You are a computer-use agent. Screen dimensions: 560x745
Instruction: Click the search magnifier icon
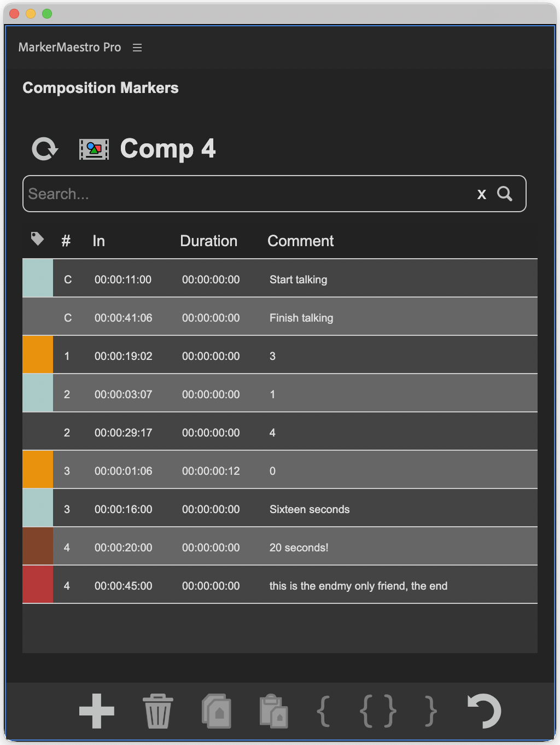click(x=504, y=194)
